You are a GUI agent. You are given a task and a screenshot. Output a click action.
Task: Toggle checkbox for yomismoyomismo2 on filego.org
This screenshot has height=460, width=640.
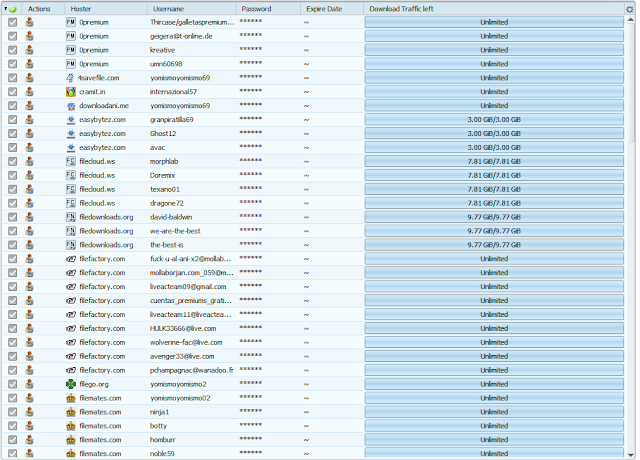pyautogui.click(x=13, y=384)
